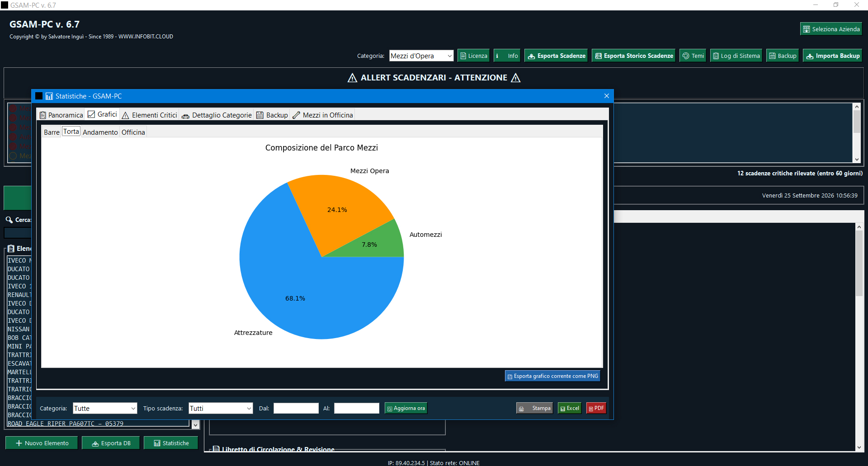868x466 pixels.
Task: Expand the Tipo scadenza dropdown
Action: [x=221, y=408]
